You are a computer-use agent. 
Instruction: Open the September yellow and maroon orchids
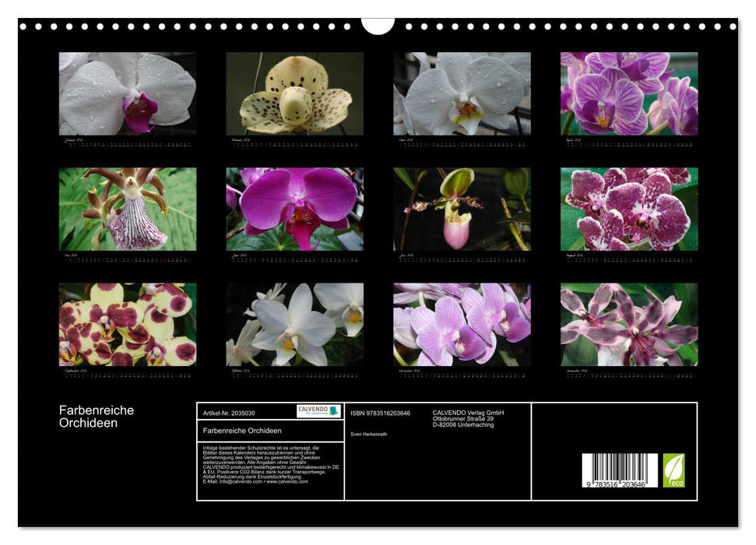[128, 324]
